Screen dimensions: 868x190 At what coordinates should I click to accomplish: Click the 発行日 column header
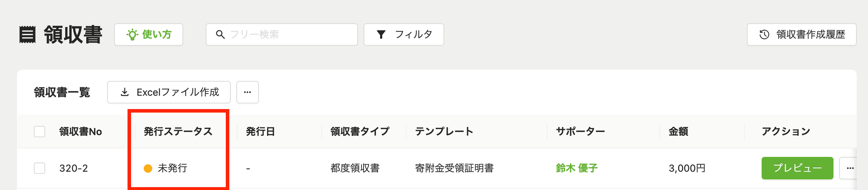pos(260,132)
